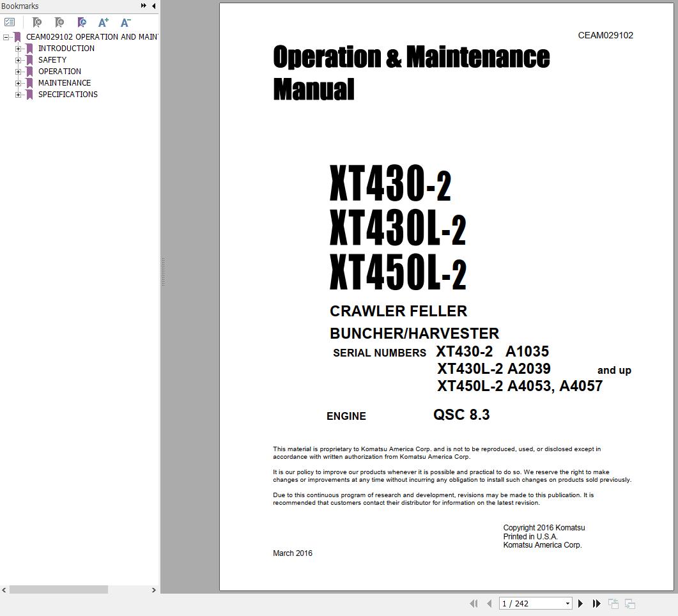
Task: Expand the SAFETY bookmark
Action: [18, 60]
